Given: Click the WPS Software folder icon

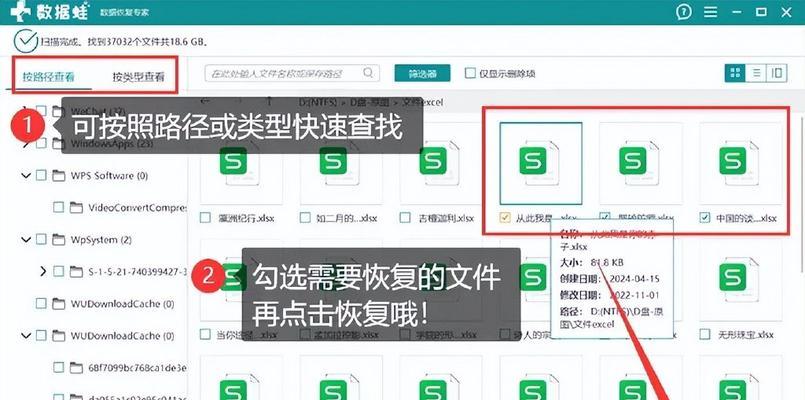Looking at the screenshot, I should 59,176.
